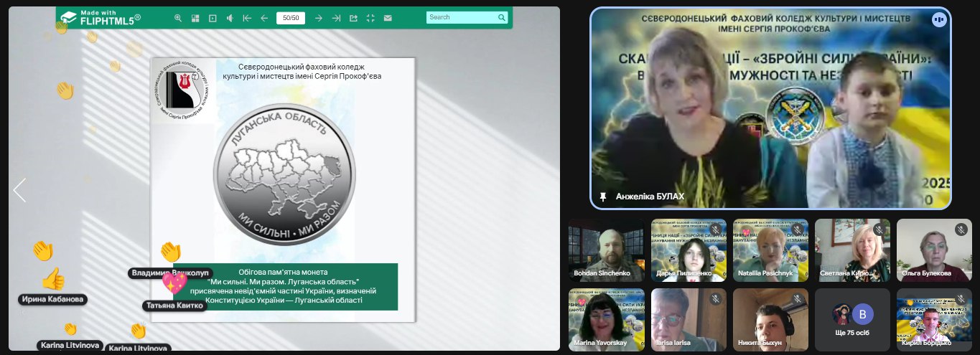The image size is (980, 355).
Task: Click the share flipbook icon
Action: tap(353, 18)
